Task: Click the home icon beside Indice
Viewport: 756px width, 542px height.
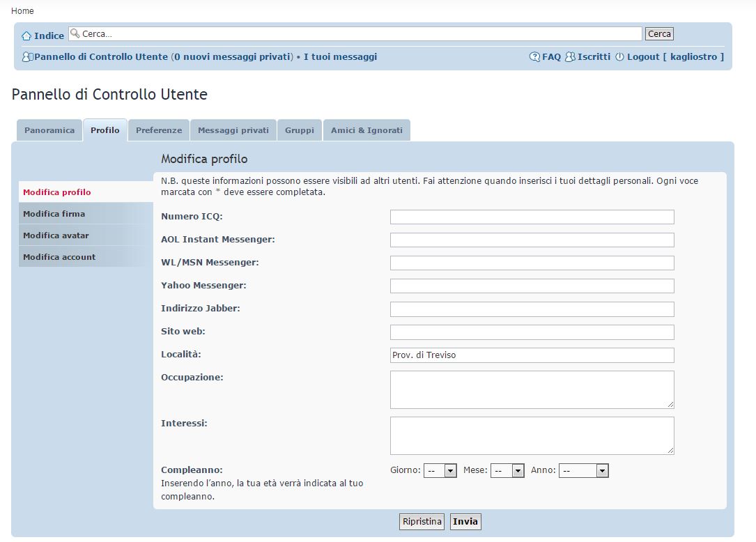Action: tap(26, 36)
